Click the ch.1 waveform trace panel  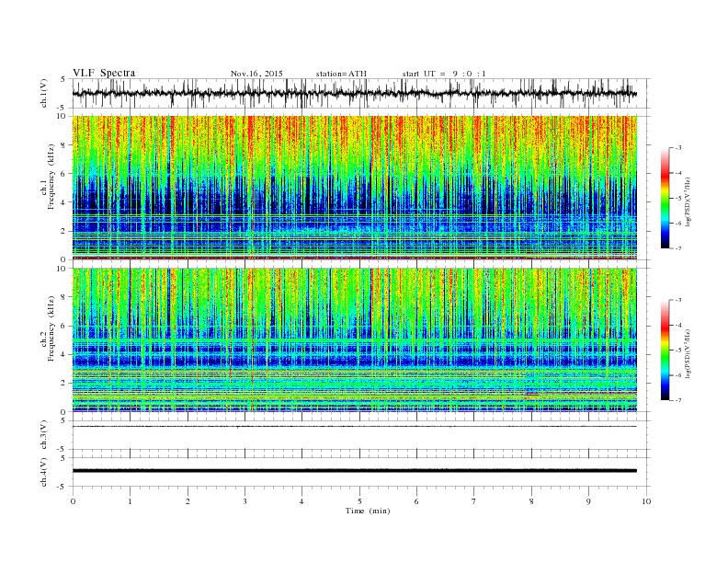[361, 93]
